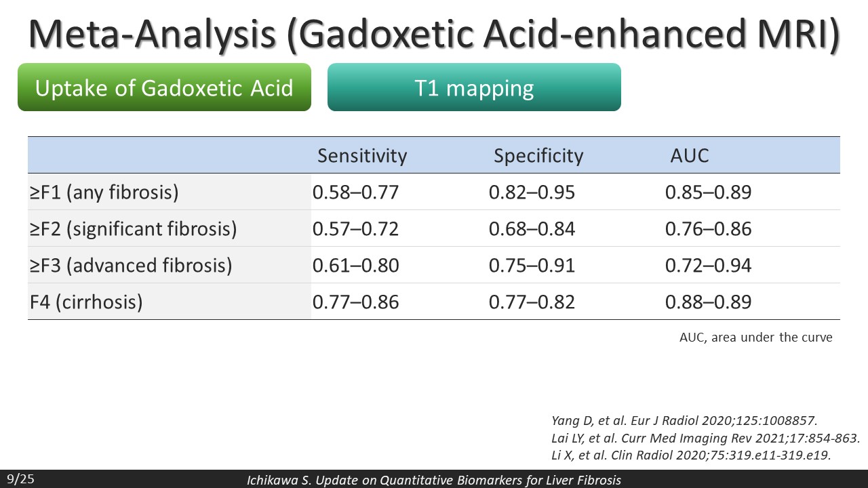Click the cirrhosis AUC value 0.88–0.89

pos(708,302)
